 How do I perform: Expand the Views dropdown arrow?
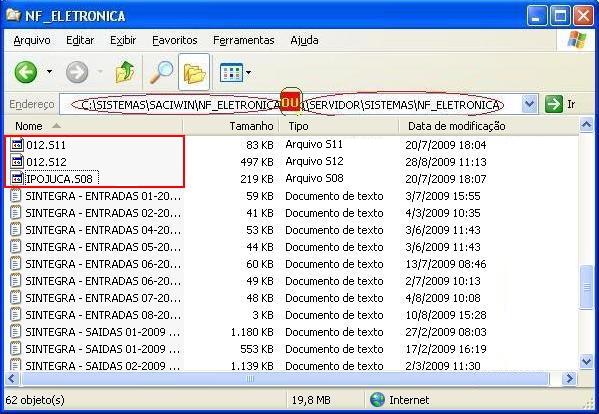[x=249, y=72]
